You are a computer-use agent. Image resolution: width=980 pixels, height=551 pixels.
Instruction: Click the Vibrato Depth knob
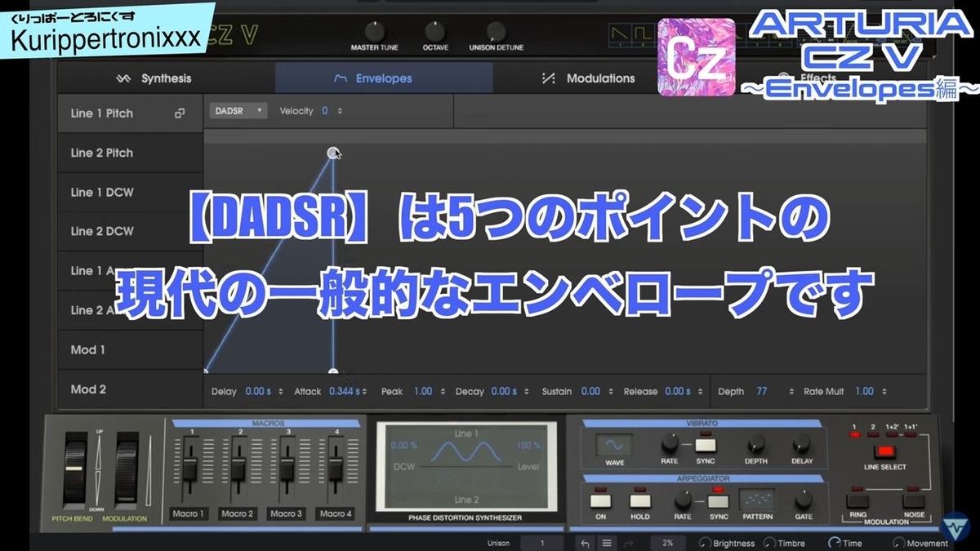pyautogui.click(x=756, y=443)
